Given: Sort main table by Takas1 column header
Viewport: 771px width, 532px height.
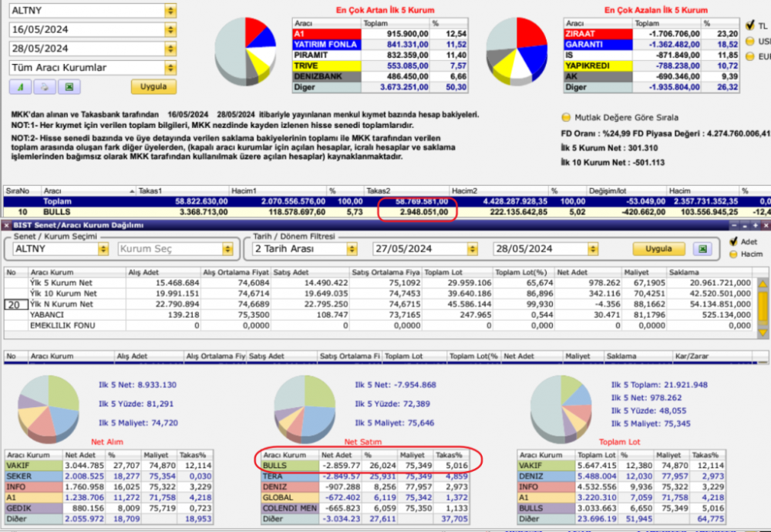Looking at the screenshot, I should (183, 190).
